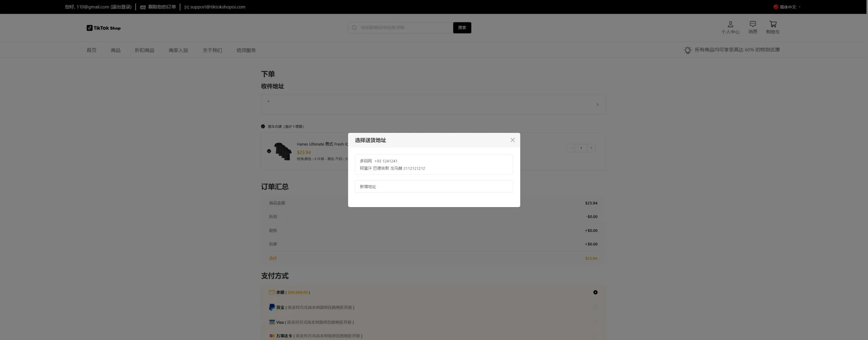
Task: Open the TikTok Shop logo home link
Action: point(103,28)
